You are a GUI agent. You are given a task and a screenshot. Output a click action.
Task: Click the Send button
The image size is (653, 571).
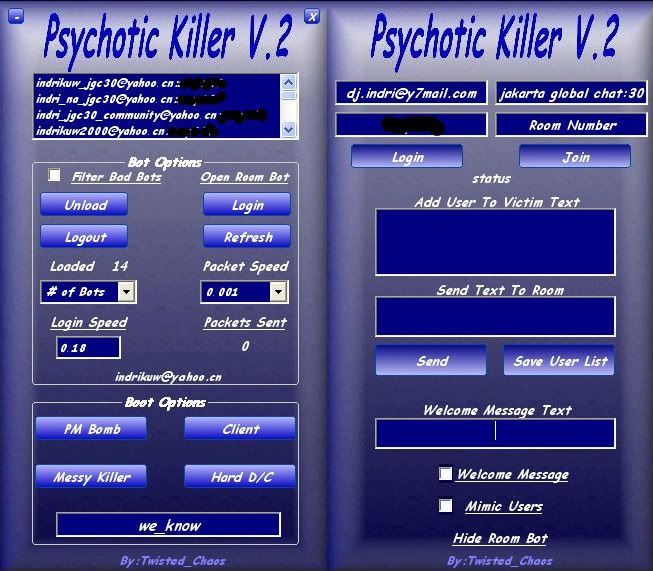click(431, 360)
